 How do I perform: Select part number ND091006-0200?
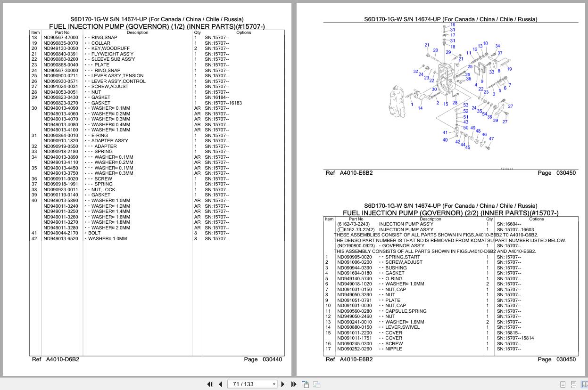point(354,262)
